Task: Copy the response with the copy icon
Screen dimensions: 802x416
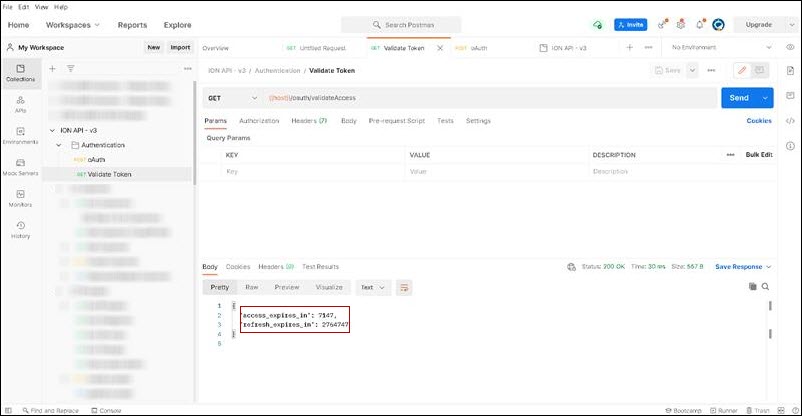Action: (752, 287)
